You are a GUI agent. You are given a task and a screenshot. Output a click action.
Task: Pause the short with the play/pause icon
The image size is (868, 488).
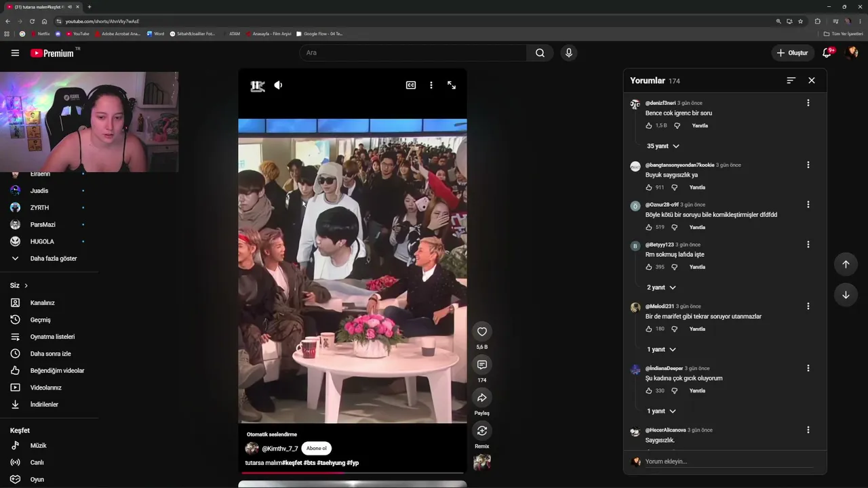tap(257, 85)
